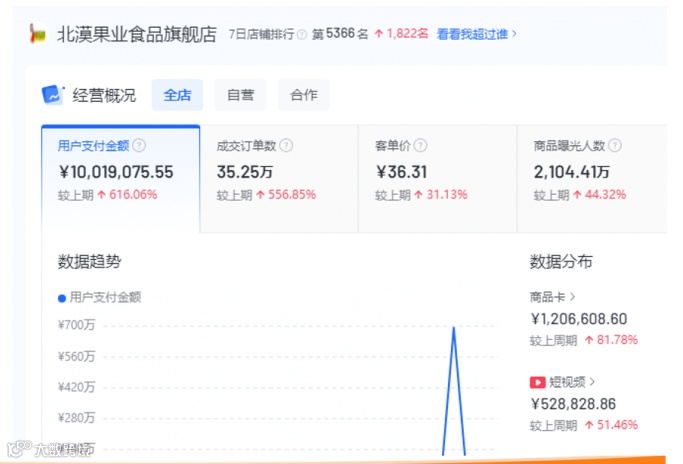Click the rank change 1,822名
The image size is (683, 464).
(401, 34)
